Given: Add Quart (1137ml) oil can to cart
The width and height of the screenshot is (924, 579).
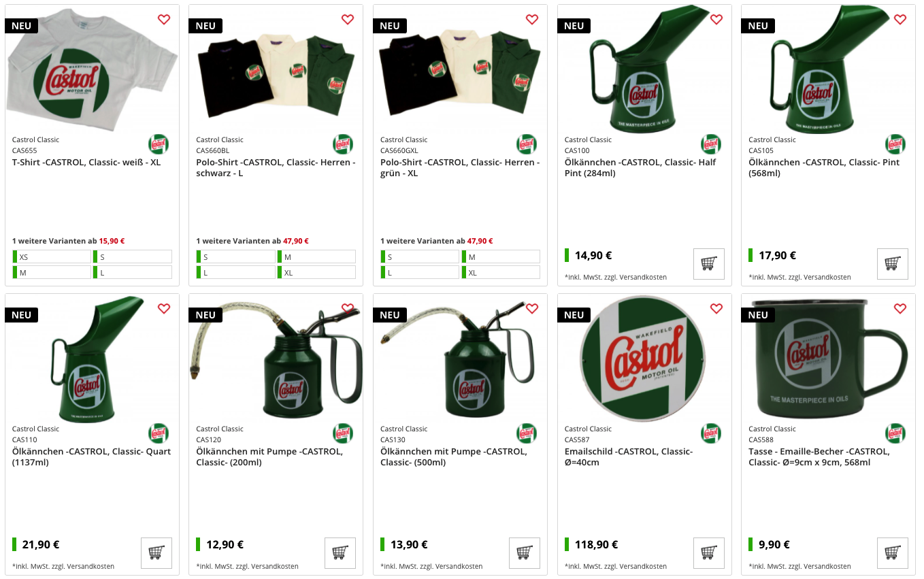Looking at the screenshot, I should 156,552.
